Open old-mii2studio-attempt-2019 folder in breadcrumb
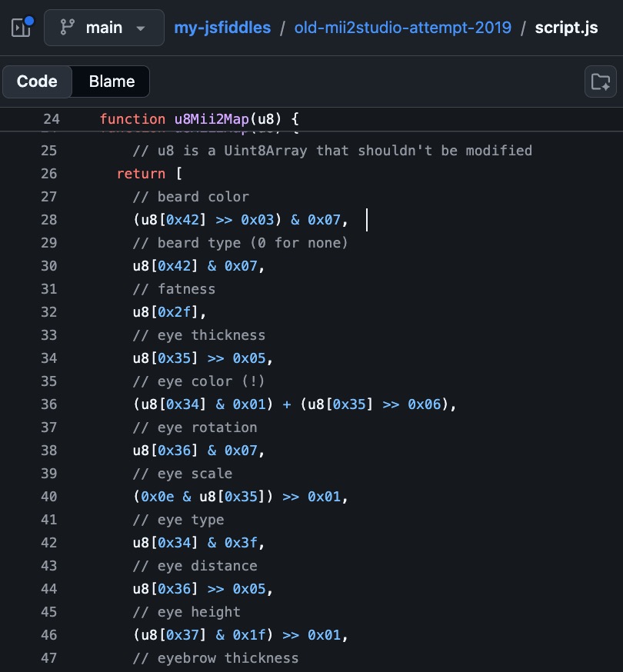The height and width of the screenshot is (672, 623). [x=402, y=28]
